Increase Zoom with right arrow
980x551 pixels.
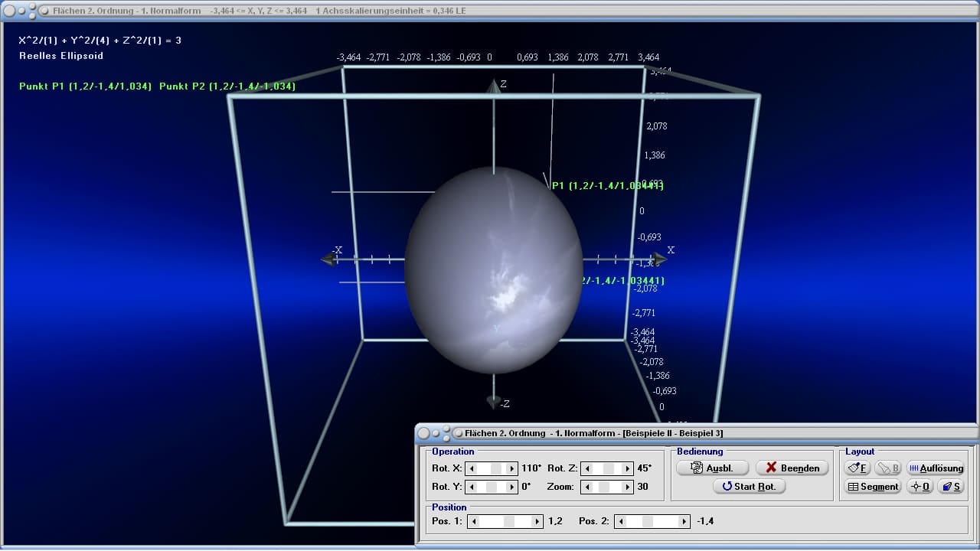pyautogui.click(x=627, y=487)
